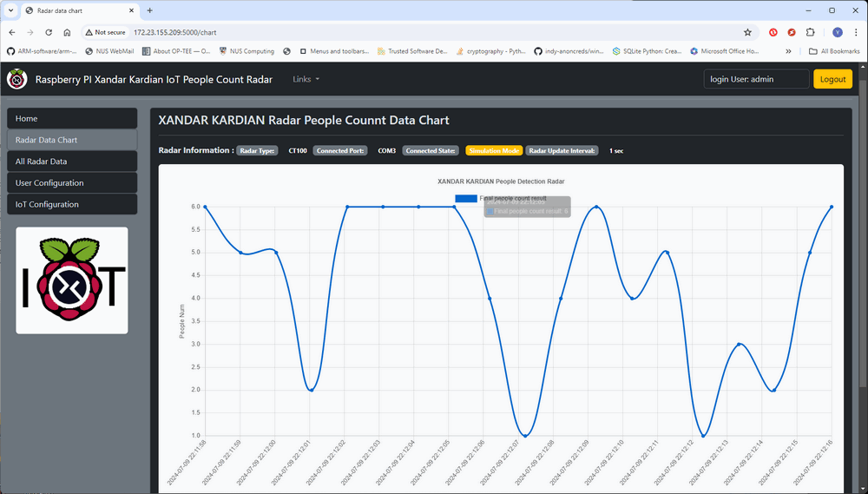Click chart title XANDAR KARDIAN People Detection Radar
This screenshot has height=494, width=868.
(x=501, y=181)
